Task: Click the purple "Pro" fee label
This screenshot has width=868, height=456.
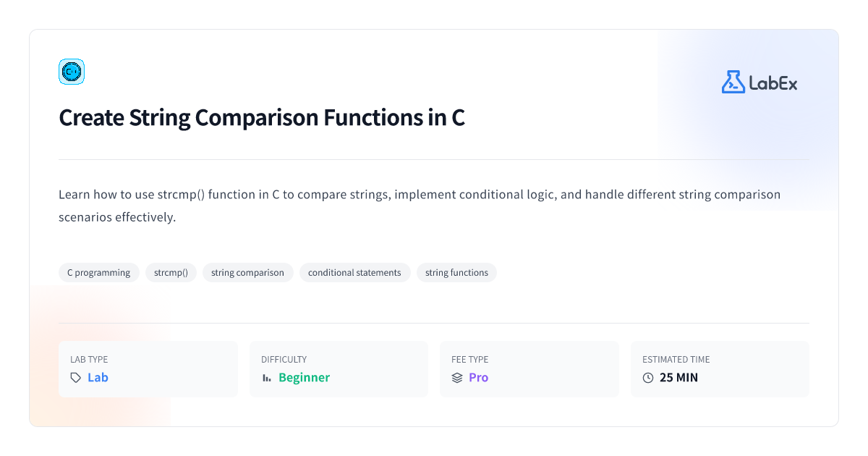Action: (478, 378)
